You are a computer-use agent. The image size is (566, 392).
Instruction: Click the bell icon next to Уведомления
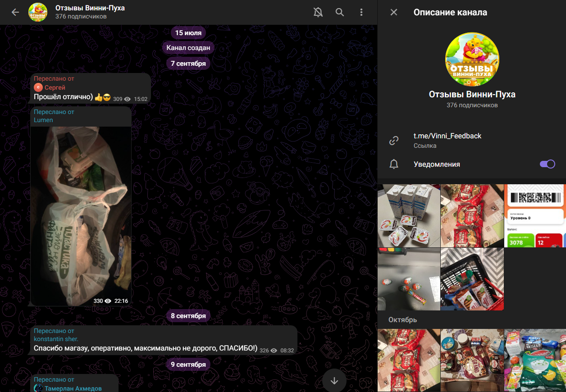394,164
